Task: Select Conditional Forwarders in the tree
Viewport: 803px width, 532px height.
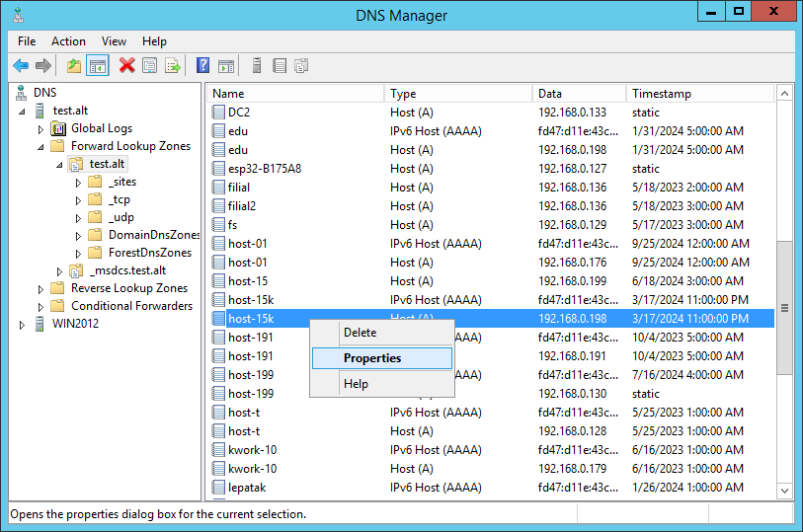Action: click(131, 306)
